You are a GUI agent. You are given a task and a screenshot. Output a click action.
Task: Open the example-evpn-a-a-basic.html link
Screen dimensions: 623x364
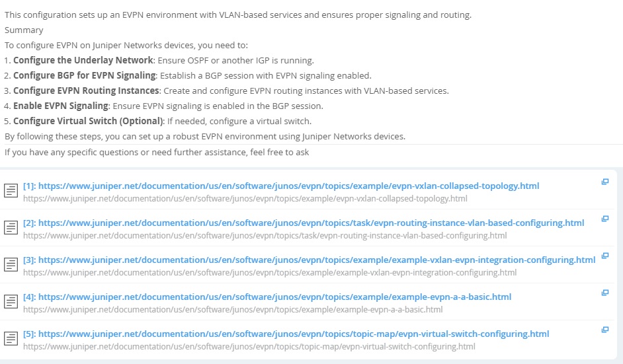click(267, 297)
